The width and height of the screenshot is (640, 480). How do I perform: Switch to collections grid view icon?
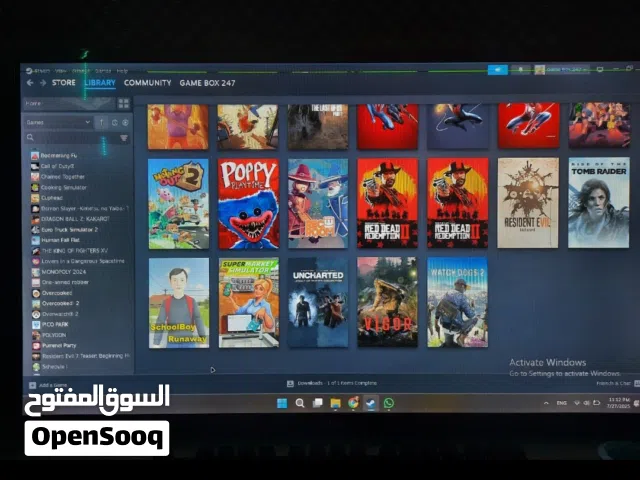(124, 103)
